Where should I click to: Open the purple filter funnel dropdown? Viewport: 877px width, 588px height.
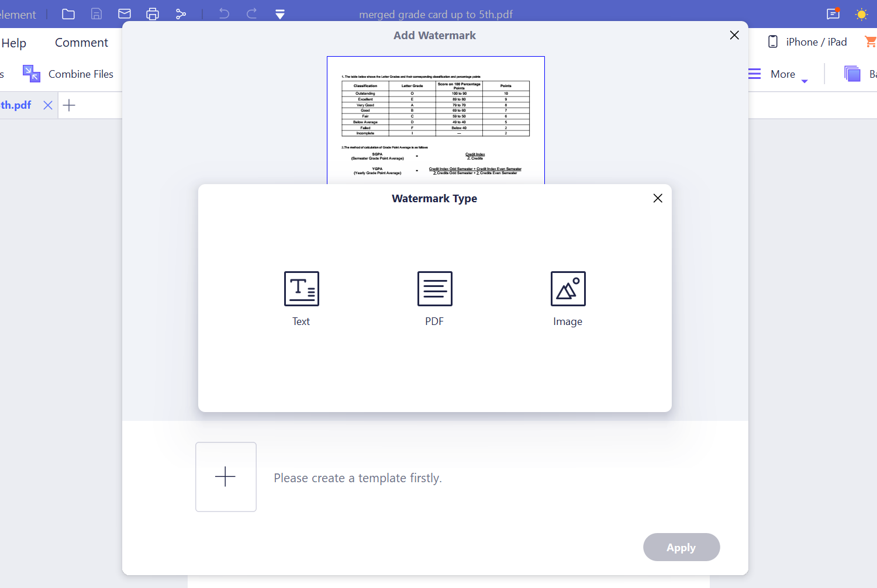pyautogui.click(x=280, y=13)
